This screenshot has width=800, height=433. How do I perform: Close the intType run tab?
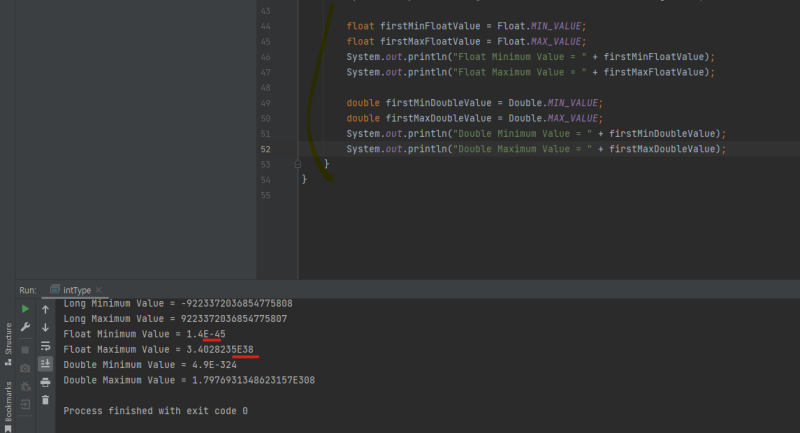point(98,290)
